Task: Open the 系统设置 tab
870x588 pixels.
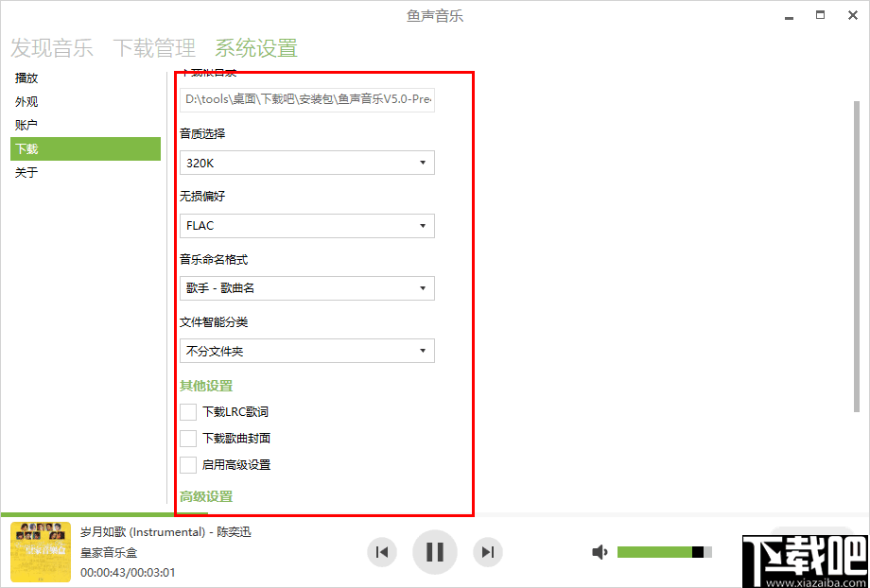Action: [x=254, y=48]
